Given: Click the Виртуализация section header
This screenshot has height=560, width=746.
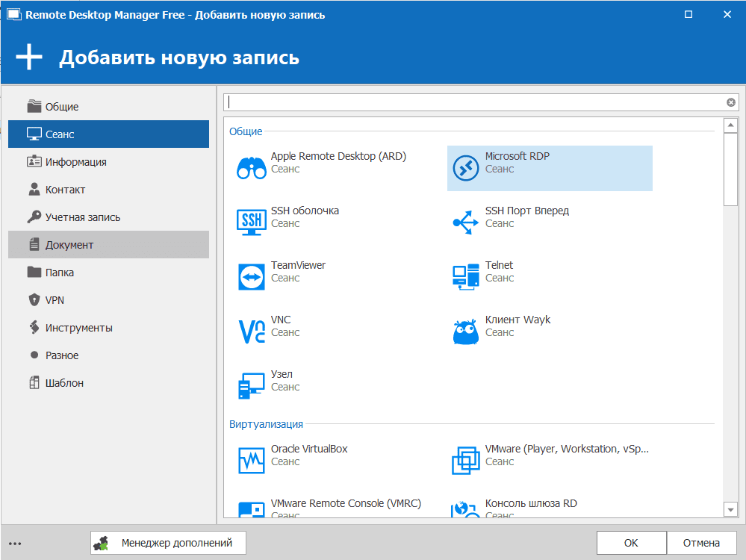Looking at the screenshot, I should point(266,424).
